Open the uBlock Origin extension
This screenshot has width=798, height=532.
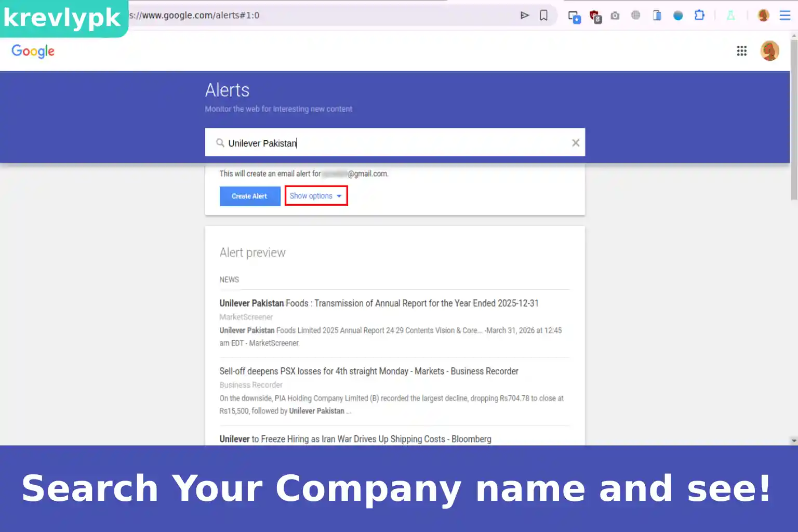point(595,16)
